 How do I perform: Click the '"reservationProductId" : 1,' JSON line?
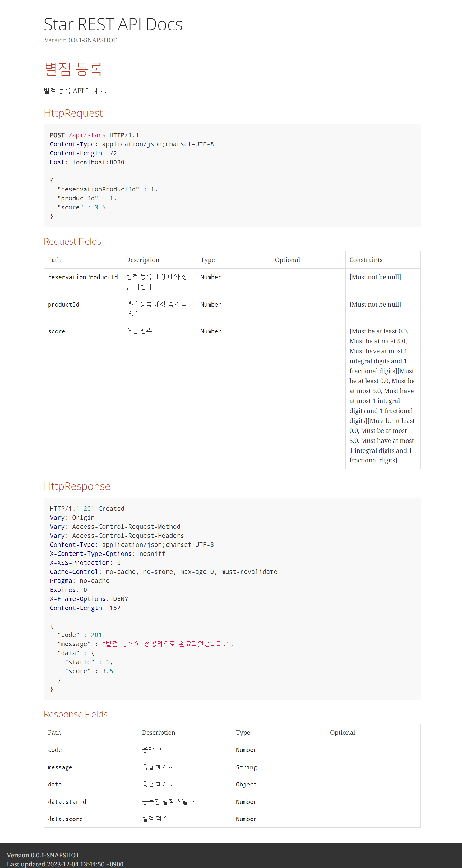coord(108,189)
